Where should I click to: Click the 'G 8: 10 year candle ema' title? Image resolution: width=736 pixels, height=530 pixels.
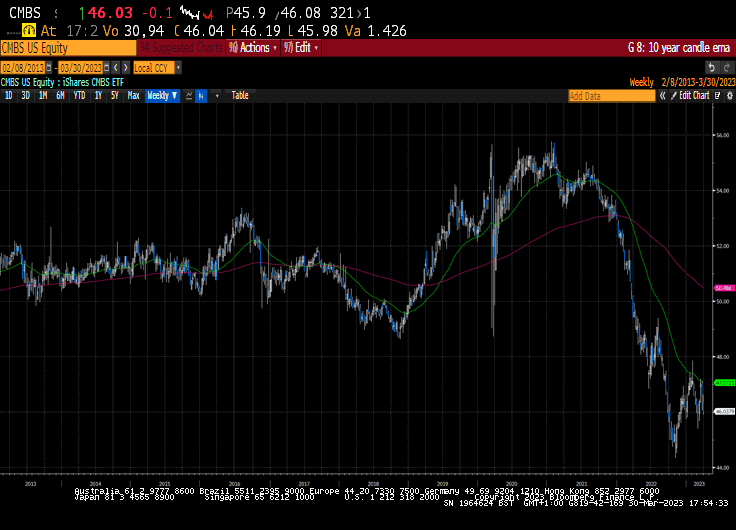[679, 47]
